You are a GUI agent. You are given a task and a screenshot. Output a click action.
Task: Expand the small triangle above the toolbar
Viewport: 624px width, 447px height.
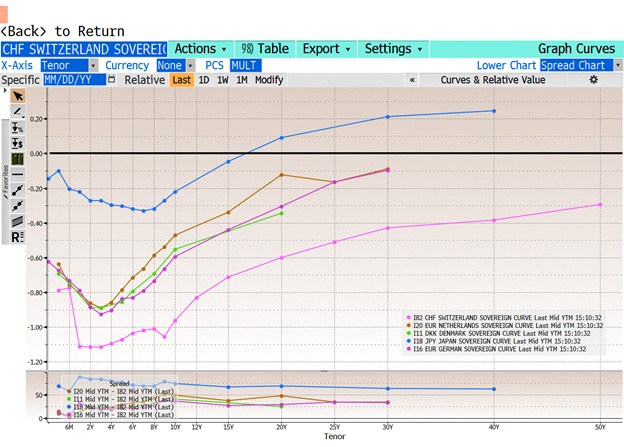pyautogui.click(x=5, y=91)
